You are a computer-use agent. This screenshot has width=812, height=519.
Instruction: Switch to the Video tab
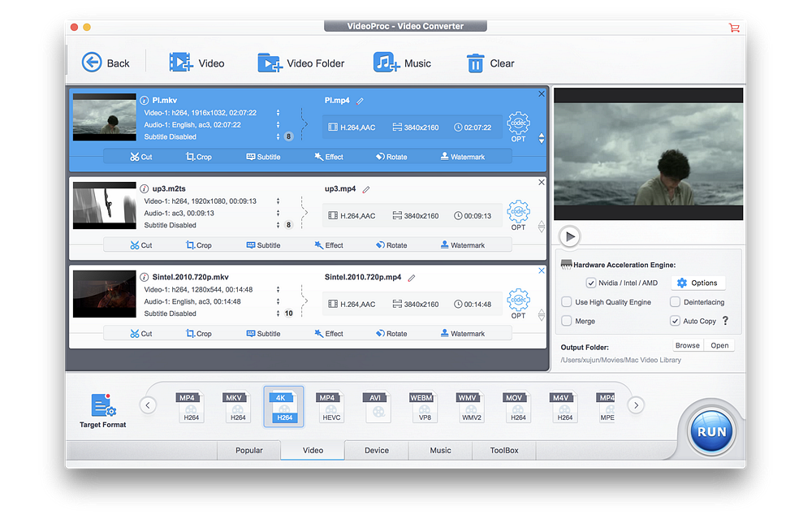[x=313, y=451]
